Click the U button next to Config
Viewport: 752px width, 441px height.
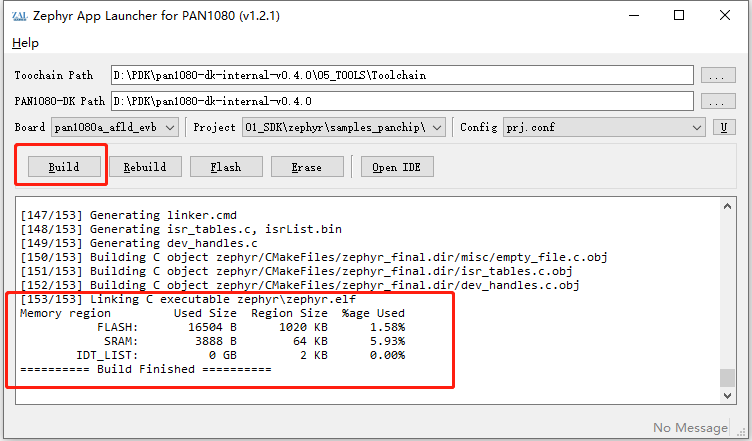(x=724, y=128)
